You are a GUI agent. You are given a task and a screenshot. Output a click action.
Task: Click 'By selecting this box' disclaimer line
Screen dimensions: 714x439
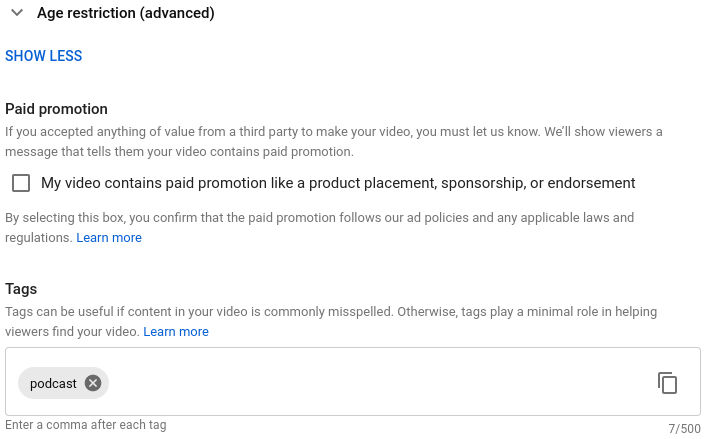319,218
